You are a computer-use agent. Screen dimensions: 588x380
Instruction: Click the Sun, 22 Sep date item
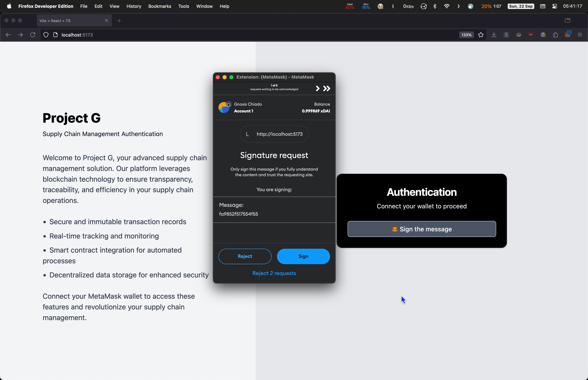point(521,6)
